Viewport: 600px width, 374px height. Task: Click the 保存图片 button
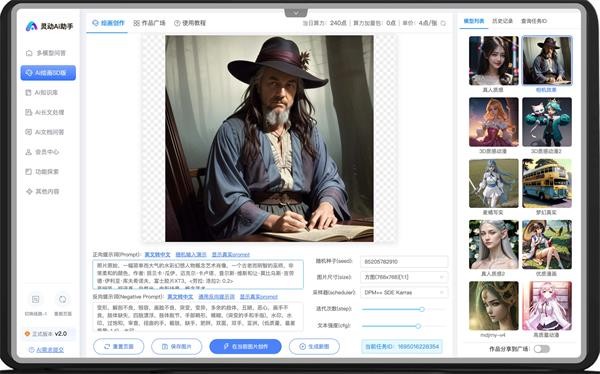point(176,346)
